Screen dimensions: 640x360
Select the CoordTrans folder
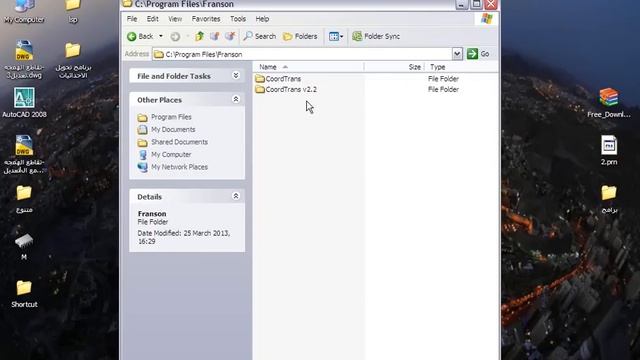[x=278, y=79]
